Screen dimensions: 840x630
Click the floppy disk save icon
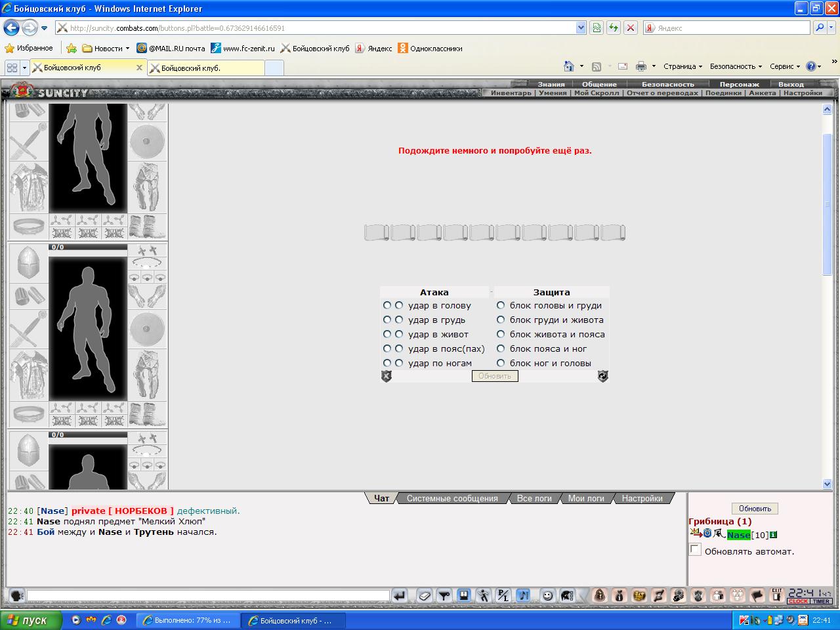coord(464,596)
